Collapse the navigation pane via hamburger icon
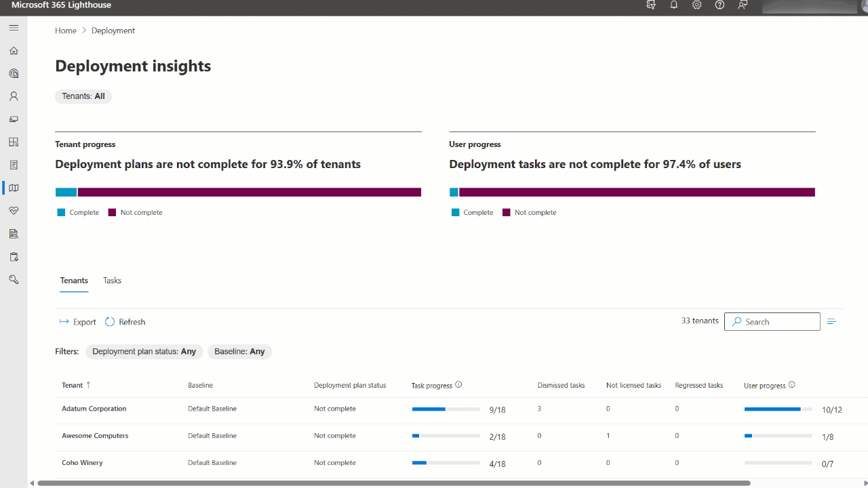This screenshot has height=488, width=868. (14, 28)
